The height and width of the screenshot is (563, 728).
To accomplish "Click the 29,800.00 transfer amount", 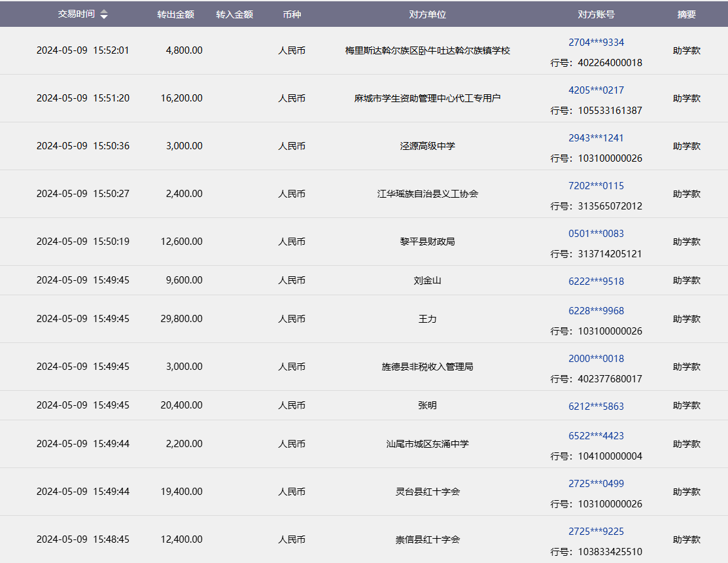I will click(x=181, y=319).
